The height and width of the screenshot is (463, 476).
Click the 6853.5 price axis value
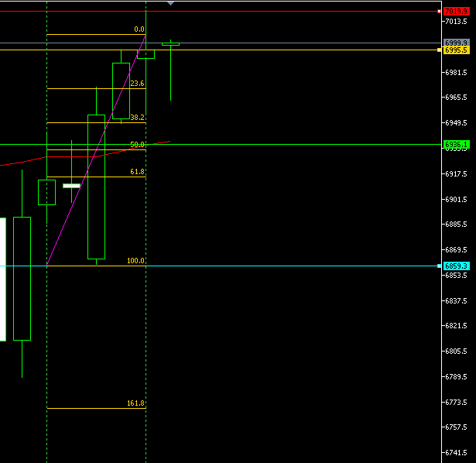[456, 276]
